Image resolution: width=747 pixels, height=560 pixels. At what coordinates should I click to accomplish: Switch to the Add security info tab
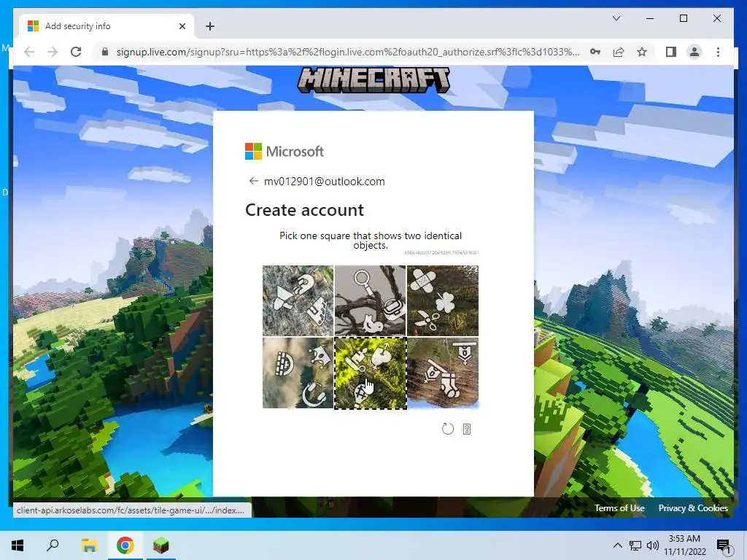107,26
